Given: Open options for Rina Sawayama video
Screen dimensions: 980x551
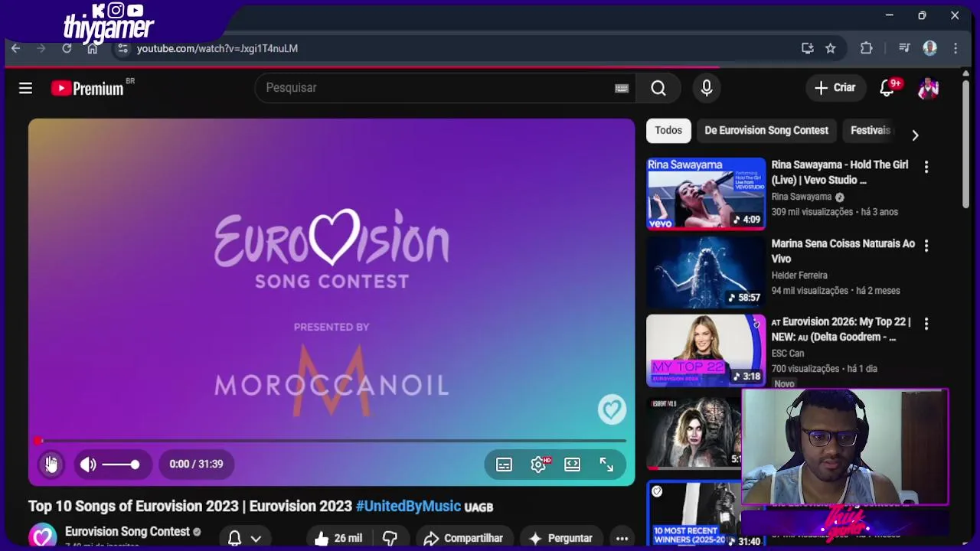Looking at the screenshot, I should click(926, 167).
